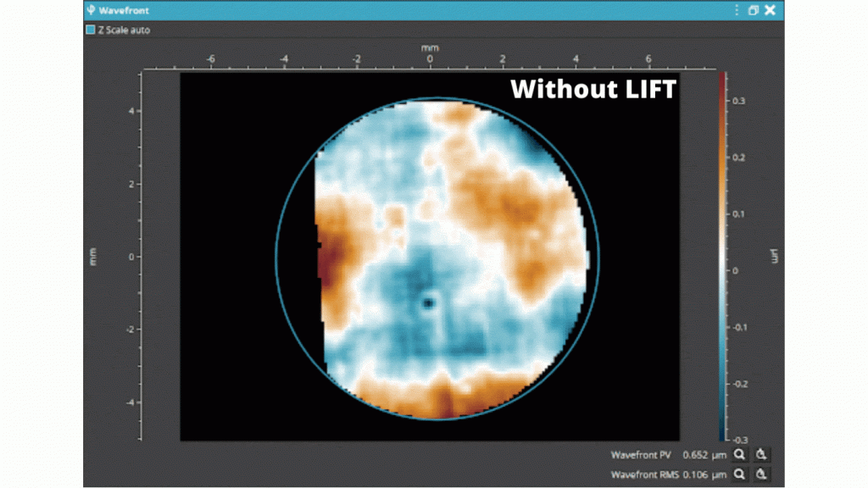Select the magnifier icon next to Wavefront RMS
Image resolution: width=868 pixels, height=488 pixels.
coord(739,475)
